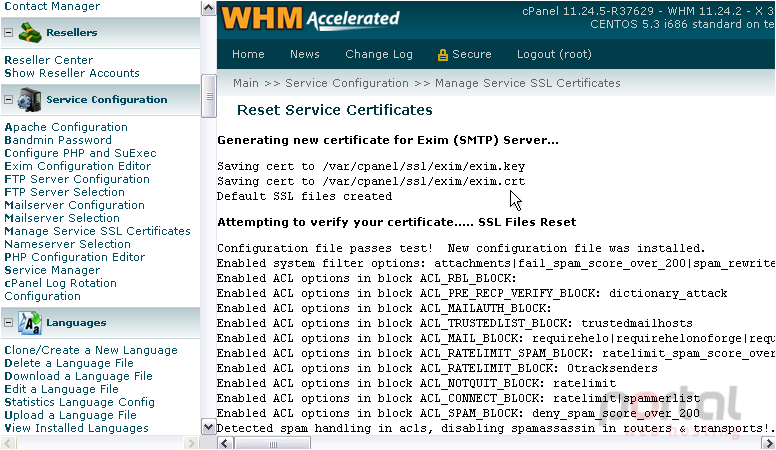Open Service Configuration in the breadcrumb

coord(347,83)
